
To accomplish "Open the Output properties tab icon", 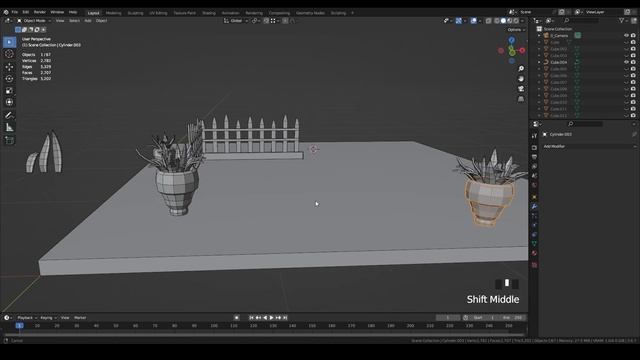I will tap(534, 157).
